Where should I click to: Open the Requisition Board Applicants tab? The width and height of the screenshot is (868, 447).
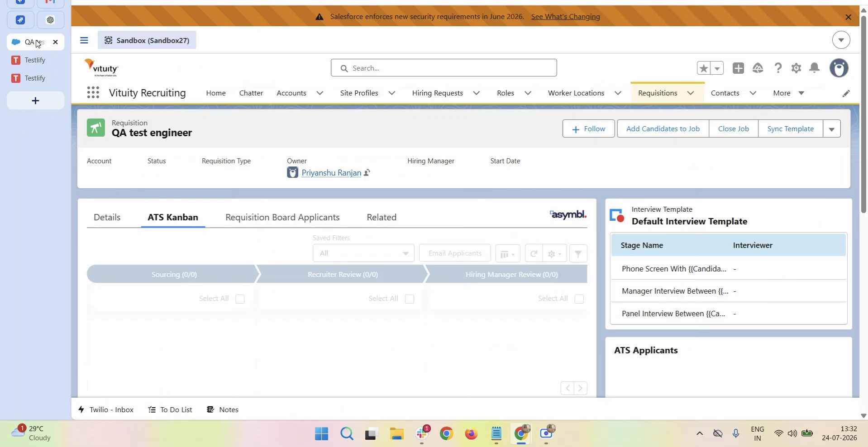click(x=282, y=218)
